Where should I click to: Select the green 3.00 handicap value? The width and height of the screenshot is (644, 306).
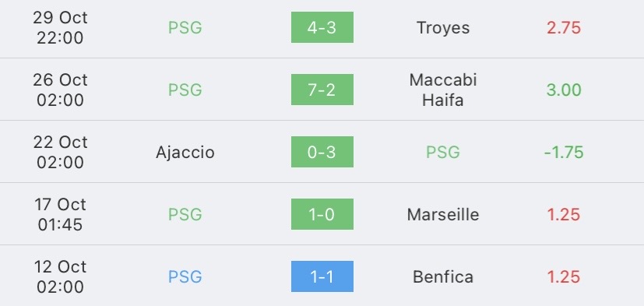click(564, 90)
